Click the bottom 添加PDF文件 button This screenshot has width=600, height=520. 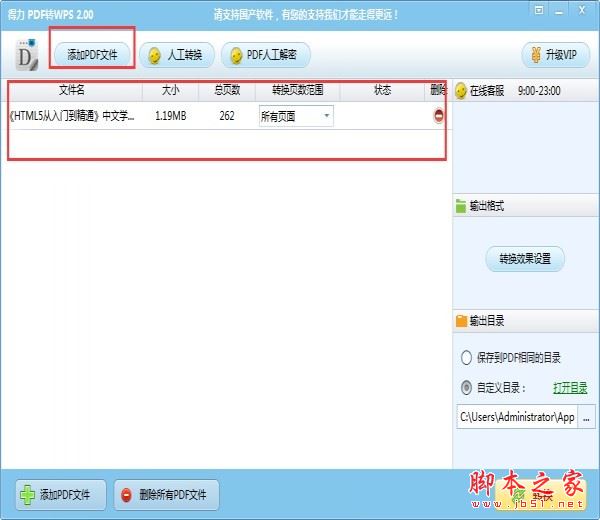(60, 495)
